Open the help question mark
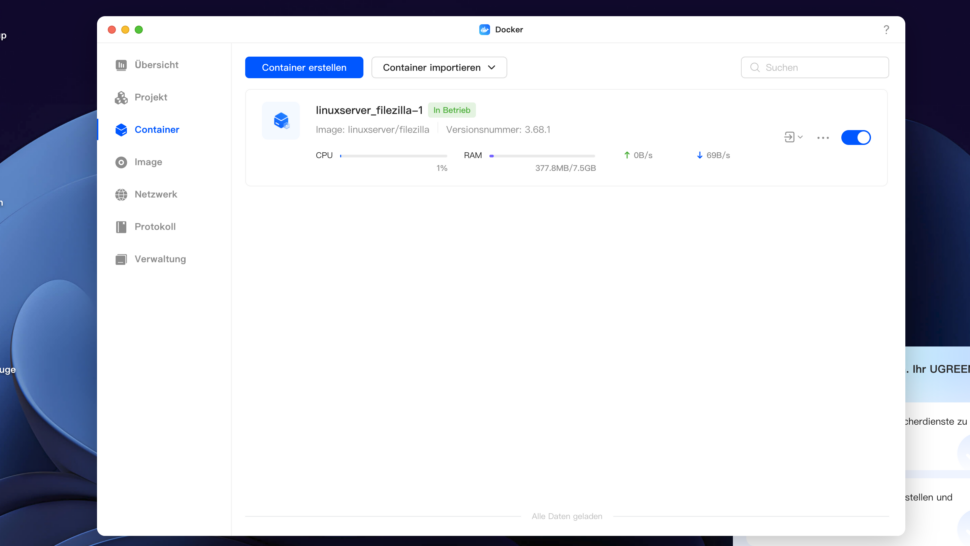Image resolution: width=970 pixels, height=546 pixels. tap(886, 30)
